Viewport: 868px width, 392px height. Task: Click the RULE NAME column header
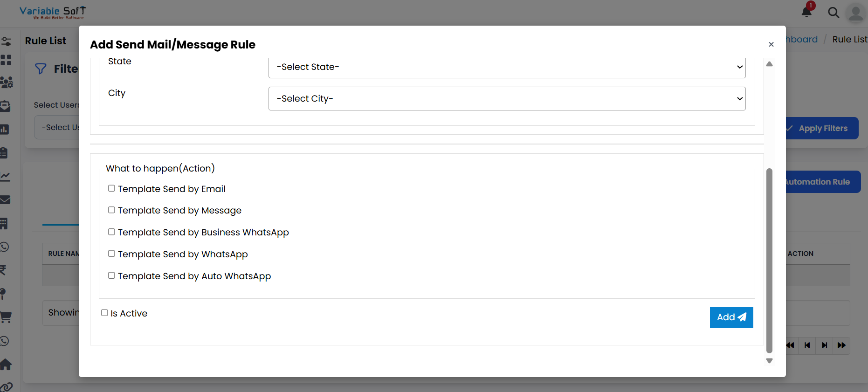(64, 254)
